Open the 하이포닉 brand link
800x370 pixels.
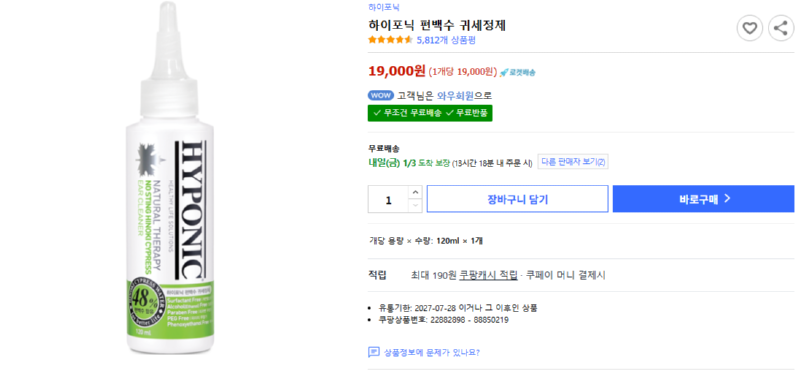pos(384,7)
